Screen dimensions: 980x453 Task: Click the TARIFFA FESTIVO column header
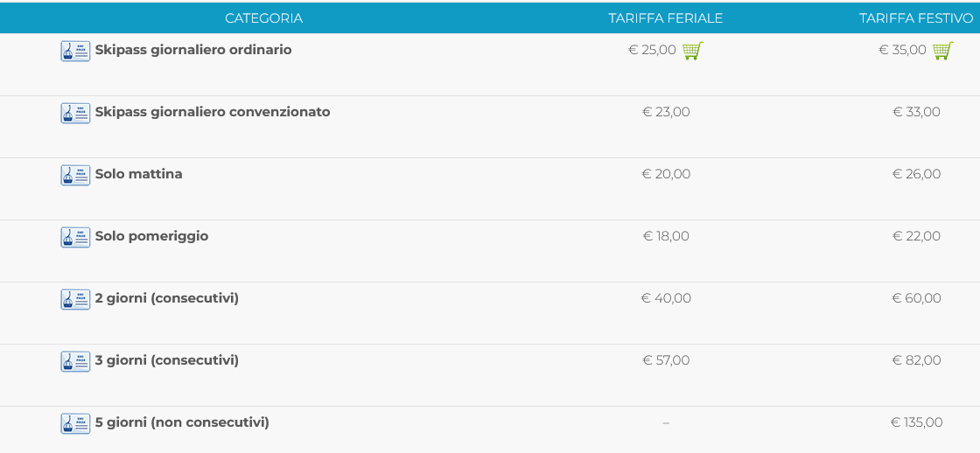915,18
